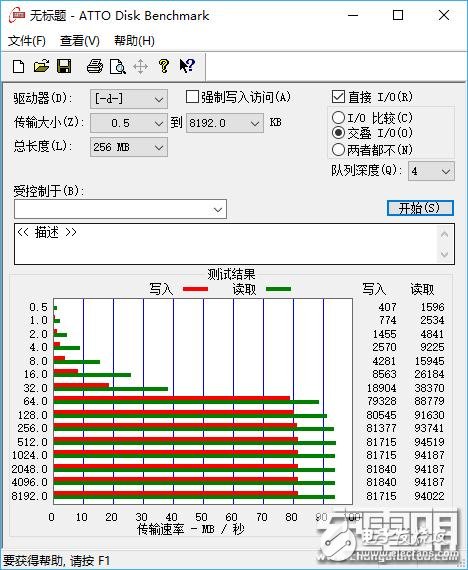Click description box scroll down arrow
This screenshot has width=468, height=570.
[x=444, y=254]
